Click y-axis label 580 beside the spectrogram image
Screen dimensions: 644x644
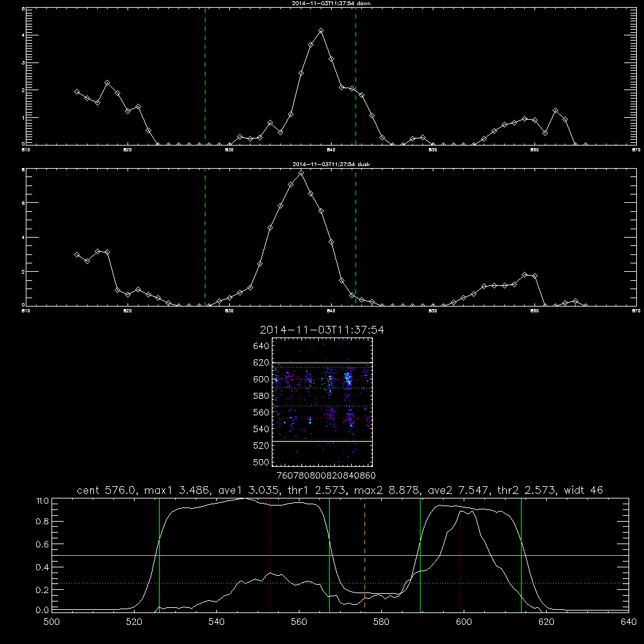261,396
